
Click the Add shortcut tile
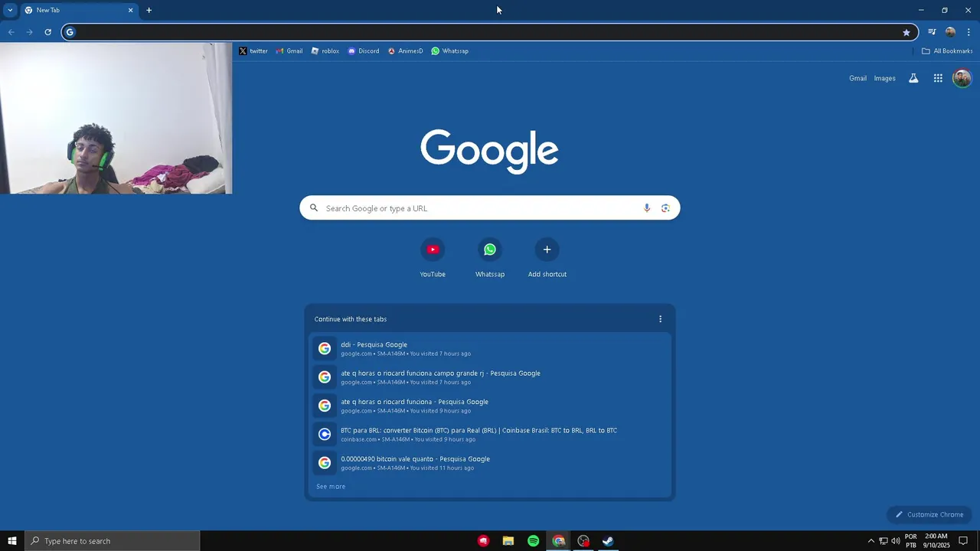click(547, 259)
